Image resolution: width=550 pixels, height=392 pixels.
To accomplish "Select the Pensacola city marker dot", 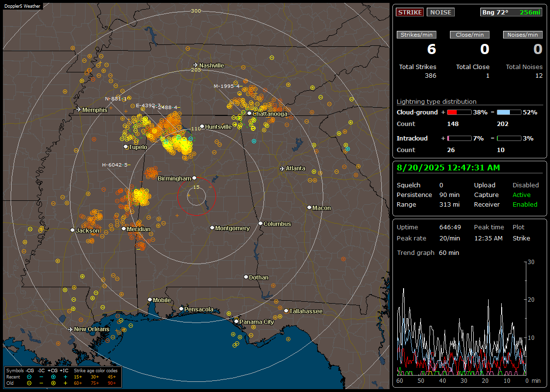I will click(x=181, y=308).
